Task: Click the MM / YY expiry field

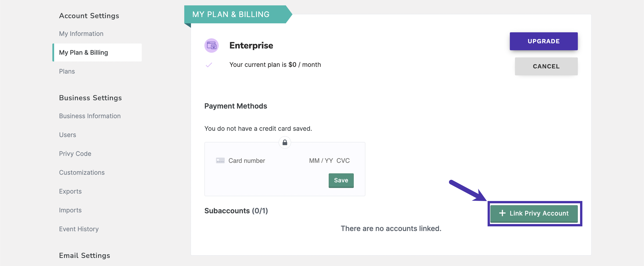Action: coord(321,161)
